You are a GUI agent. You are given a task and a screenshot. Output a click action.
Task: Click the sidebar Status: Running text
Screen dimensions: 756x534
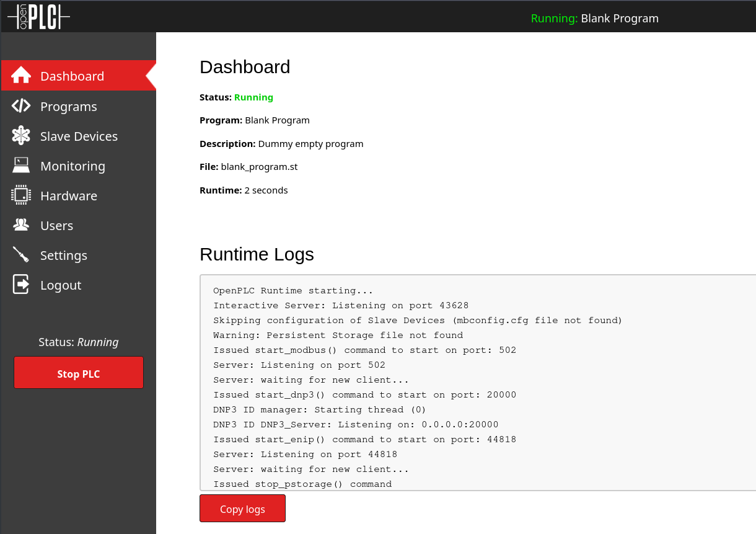pos(79,342)
